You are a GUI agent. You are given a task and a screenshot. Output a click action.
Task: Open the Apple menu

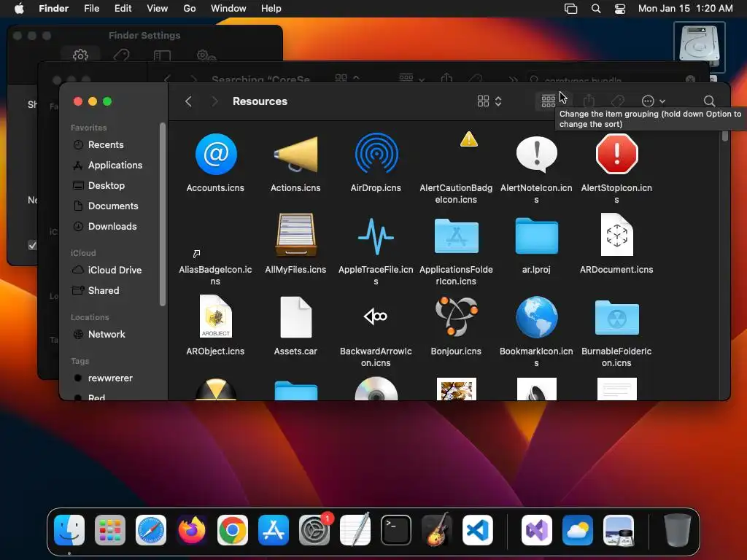pyautogui.click(x=19, y=9)
